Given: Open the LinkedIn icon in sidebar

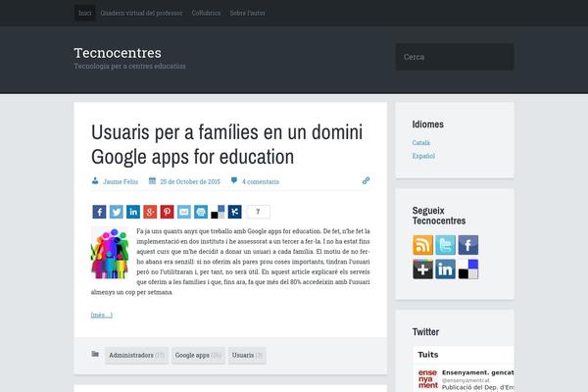Looking at the screenshot, I should tap(446, 269).
